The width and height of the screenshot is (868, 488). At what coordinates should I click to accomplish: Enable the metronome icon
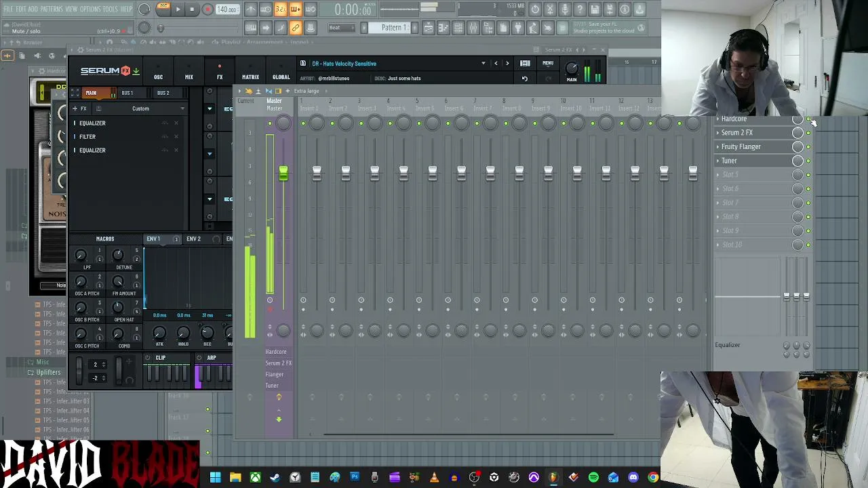[x=251, y=9]
